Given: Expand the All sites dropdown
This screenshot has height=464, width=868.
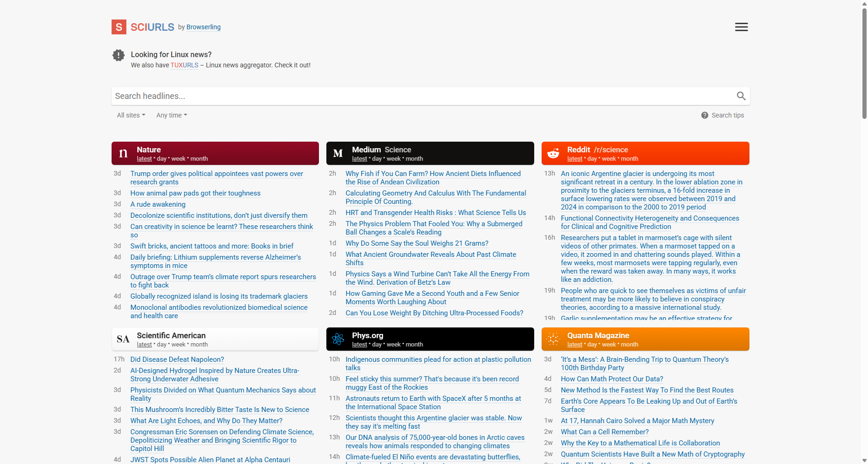Looking at the screenshot, I should (131, 115).
